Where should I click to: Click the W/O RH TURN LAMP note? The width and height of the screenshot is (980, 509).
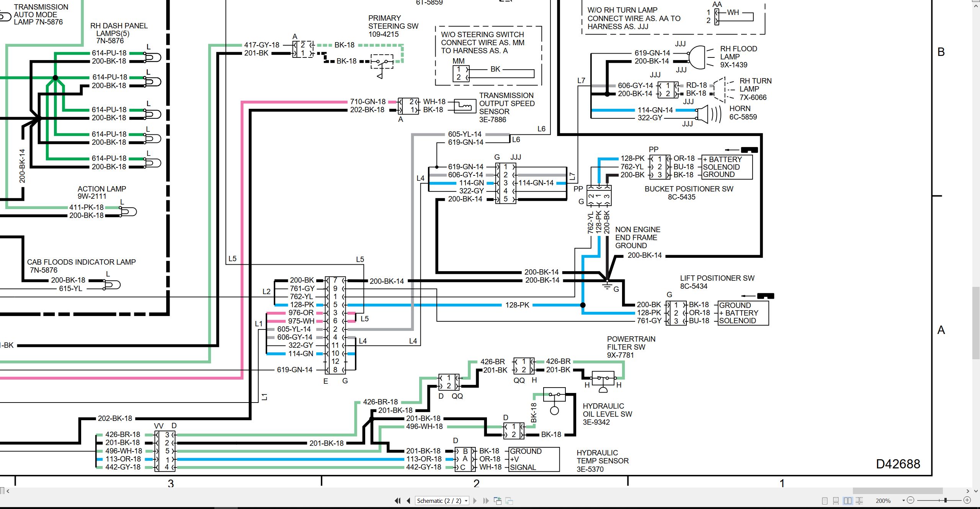tap(634, 18)
